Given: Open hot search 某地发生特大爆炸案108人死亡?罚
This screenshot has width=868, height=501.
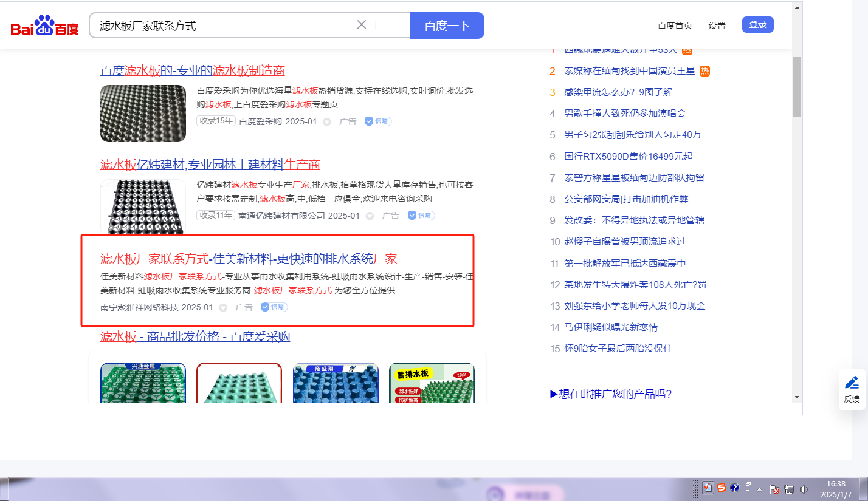Looking at the screenshot, I should coord(635,285).
